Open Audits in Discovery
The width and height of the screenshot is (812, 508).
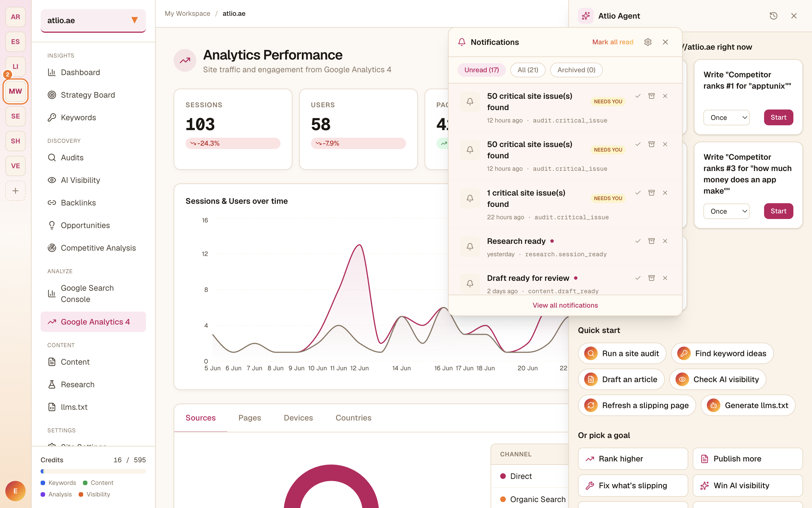pyautogui.click(x=93, y=157)
